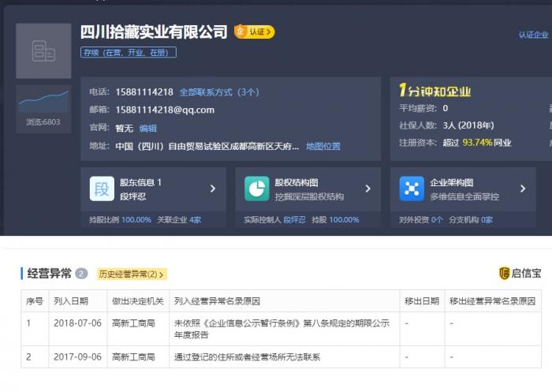Open the 地图位置 map link
This screenshot has width=552, height=392.
pyautogui.click(x=323, y=147)
